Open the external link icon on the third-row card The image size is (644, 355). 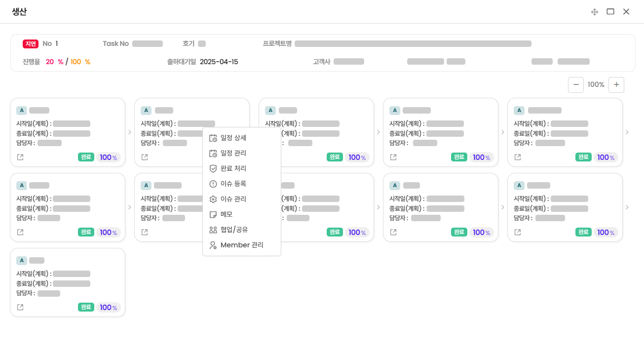(x=20, y=307)
